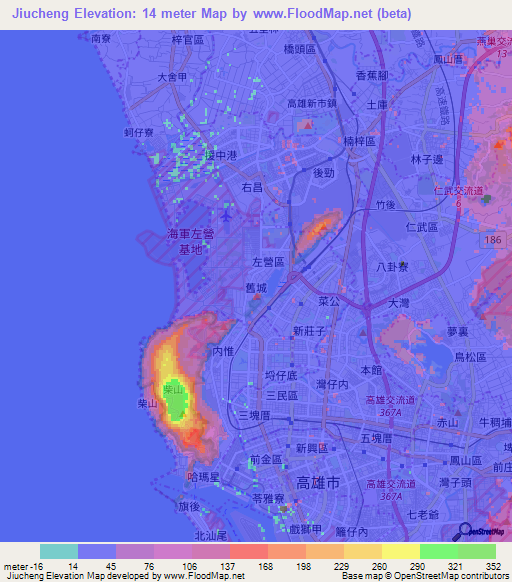The height and width of the screenshot is (582, 512).
Task: Click the 楠梓區 district label
Action: pos(359,141)
